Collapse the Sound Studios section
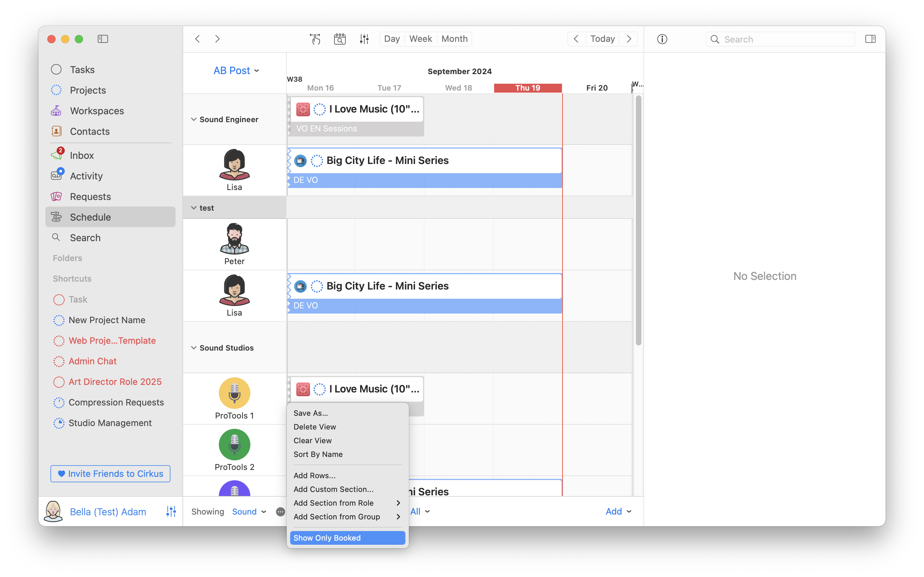Viewport: 924px width, 577px height. point(194,348)
